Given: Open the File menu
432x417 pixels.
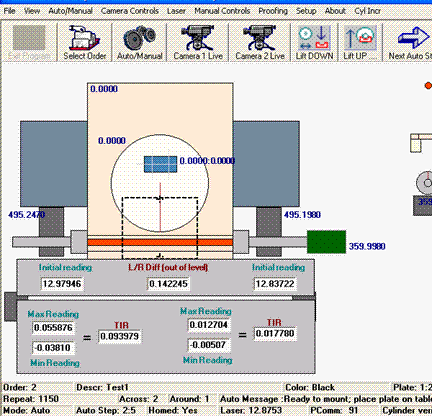Looking at the screenshot, I should tap(9, 11).
